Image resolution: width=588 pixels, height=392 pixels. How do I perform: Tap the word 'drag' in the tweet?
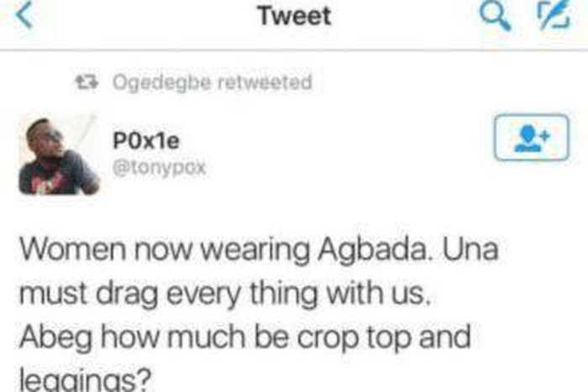click(x=127, y=295)
